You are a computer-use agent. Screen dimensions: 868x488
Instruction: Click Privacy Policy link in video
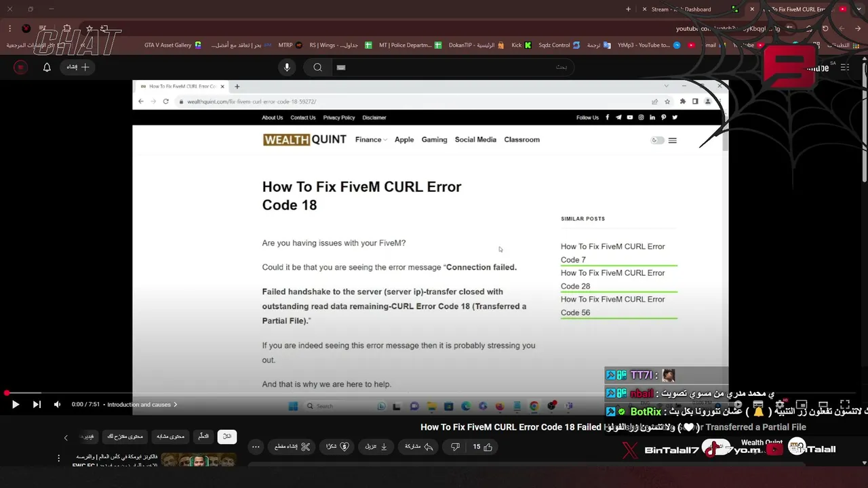[339, 117]
